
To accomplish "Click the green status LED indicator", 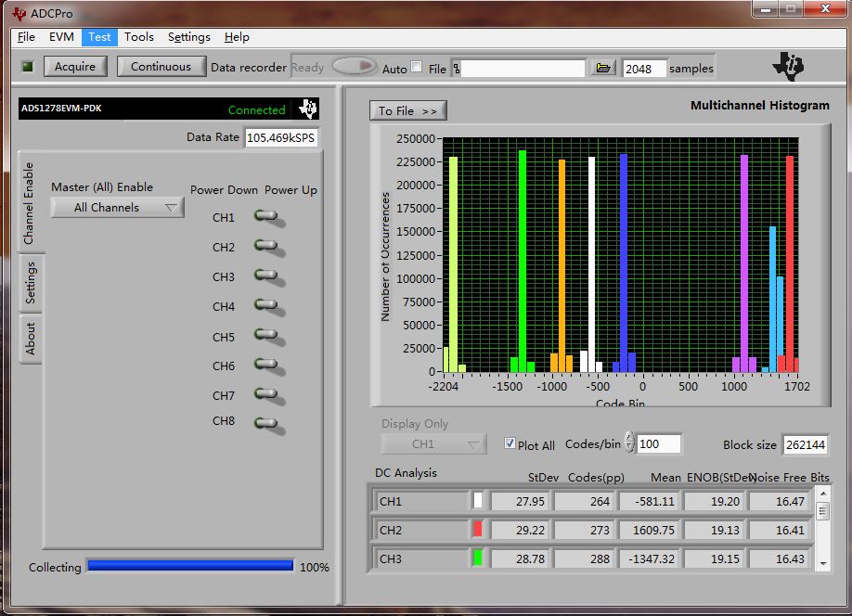I will [28, 67].
